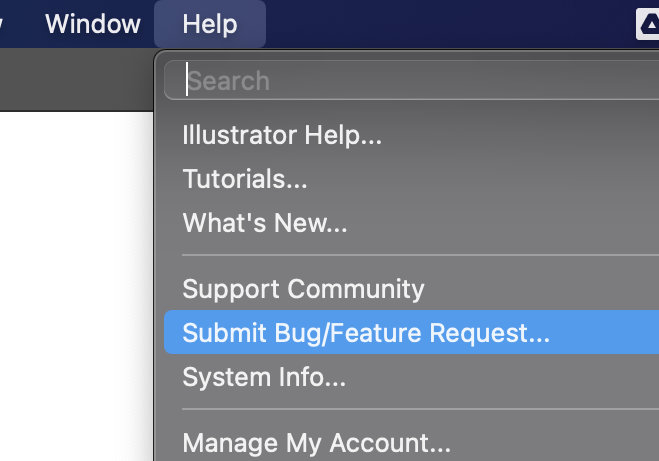Image resolution: width=659 pixels, height=461 pixels.
Task: Open the Window menu
Action: 93,24
